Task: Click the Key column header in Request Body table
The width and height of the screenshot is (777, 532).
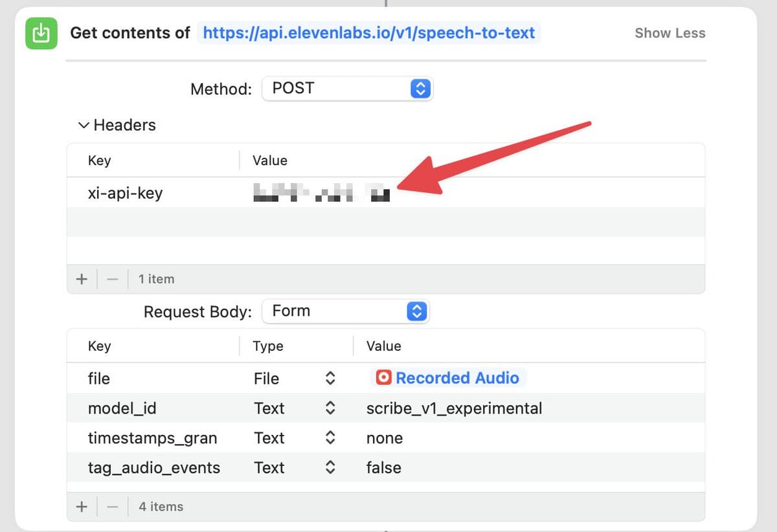Action: coord(99,346)
